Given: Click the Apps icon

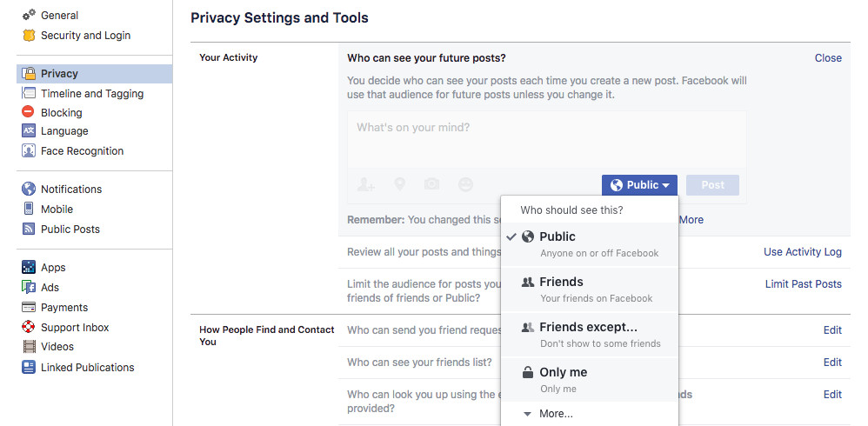Looking at the screenshot, I should point(28,267).
